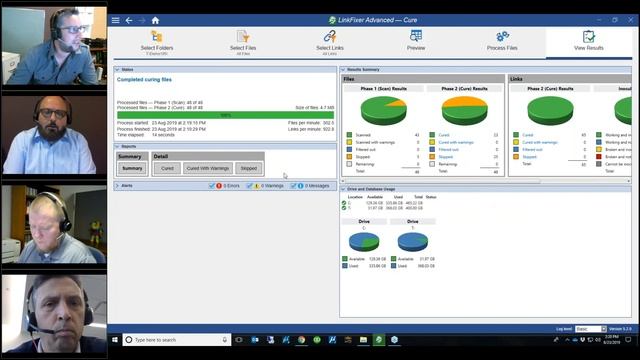Click the T: drive status check icon
The image size is (640, 360).
344,208
